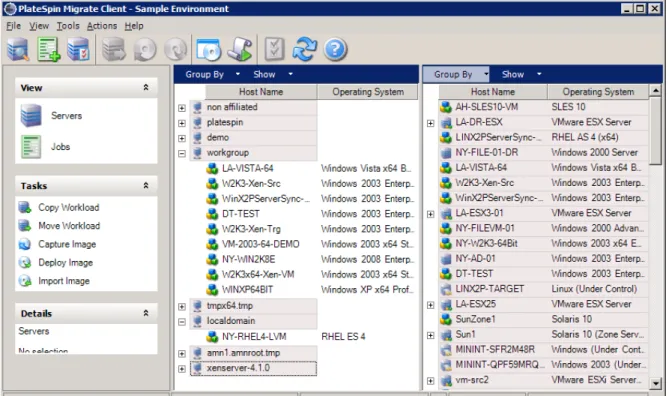Expand the tmpx64.tmp group

tap(182, 306)
